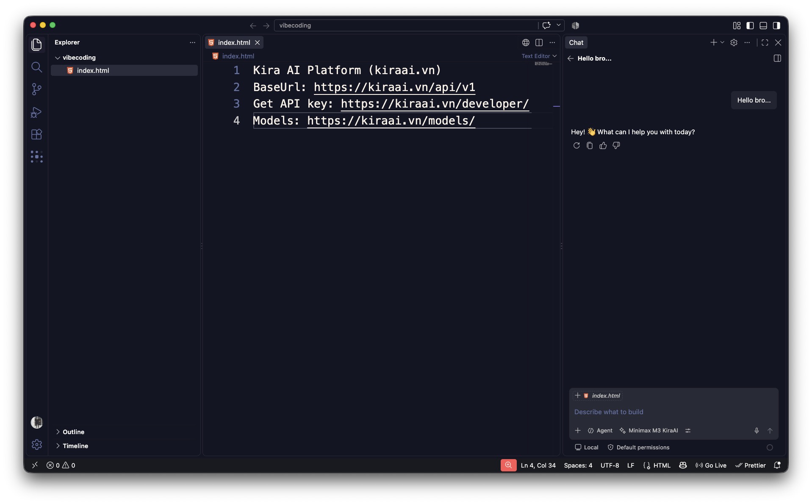The image size is (812, 504).
Task: Send the chat message arrow
Action: pos(770,430)
